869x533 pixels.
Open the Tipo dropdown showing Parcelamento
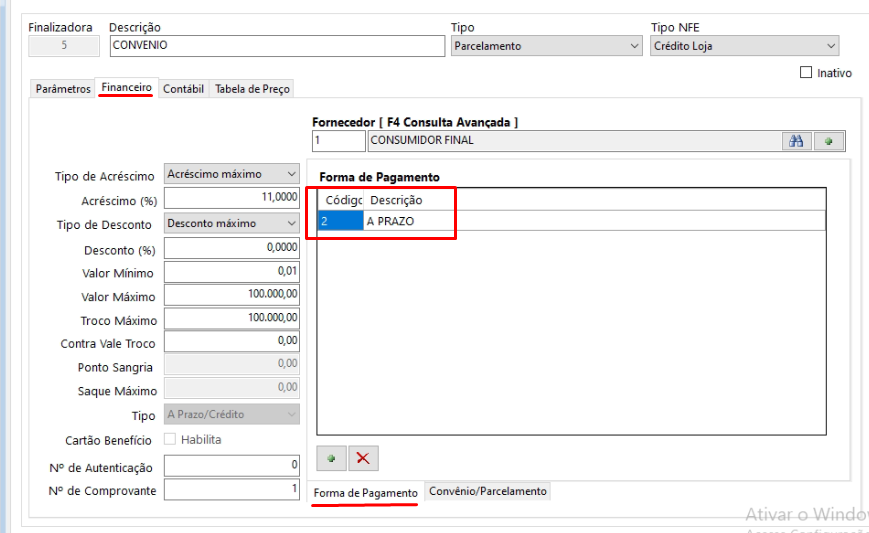[546, 46]
